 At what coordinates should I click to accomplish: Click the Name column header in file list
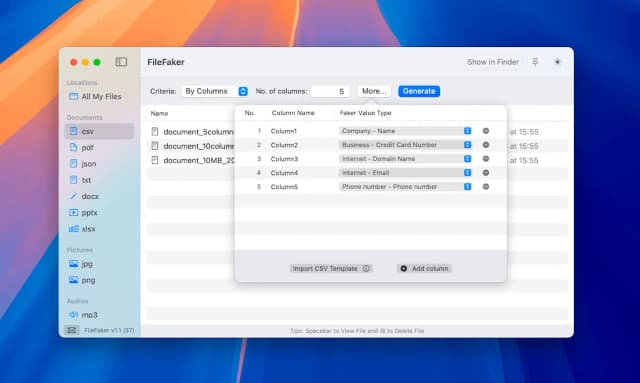[x=159, y=113]
